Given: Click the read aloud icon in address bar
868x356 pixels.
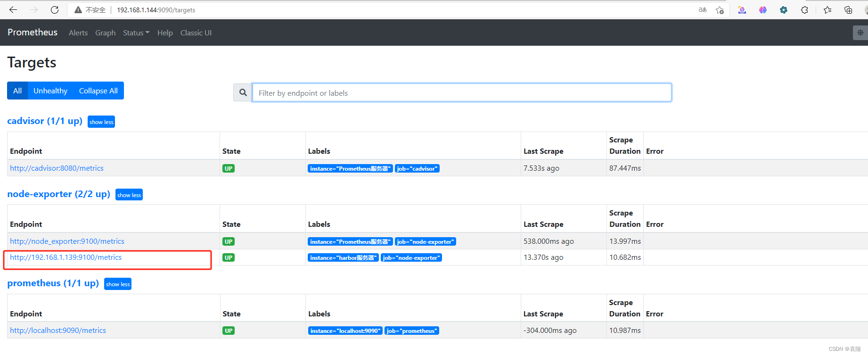Looking at the screenshot, I should coord(703,10).
